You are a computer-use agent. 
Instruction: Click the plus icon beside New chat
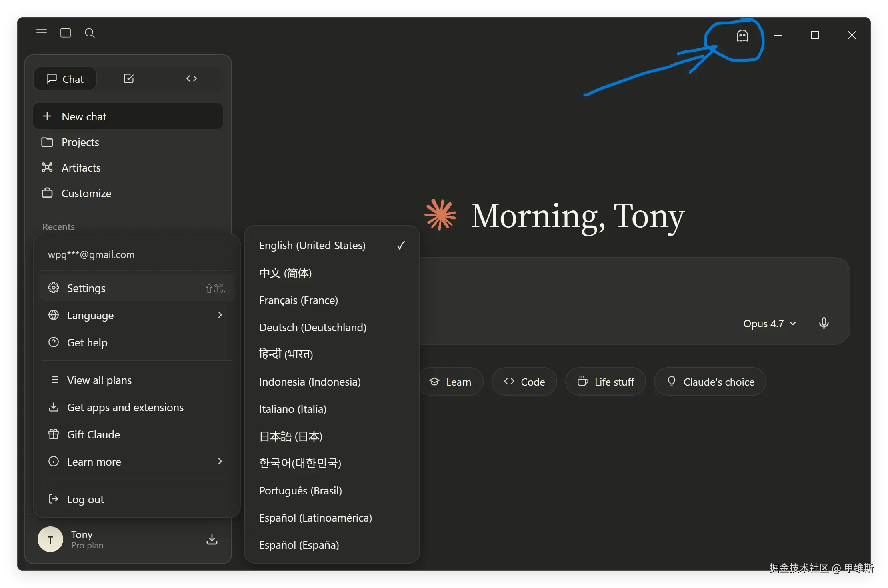pos(47,116)
